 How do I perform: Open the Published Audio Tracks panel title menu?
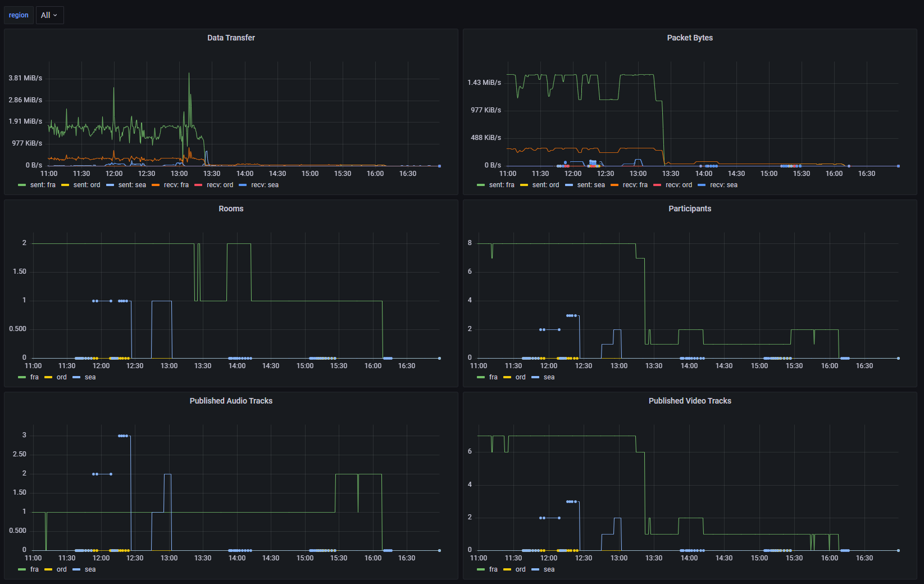[x=231, y=401]
